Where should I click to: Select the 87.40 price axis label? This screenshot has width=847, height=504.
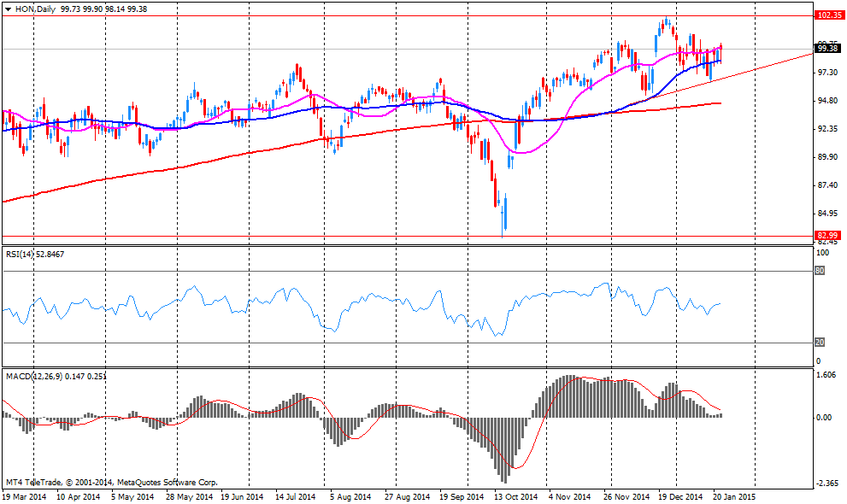828,185
